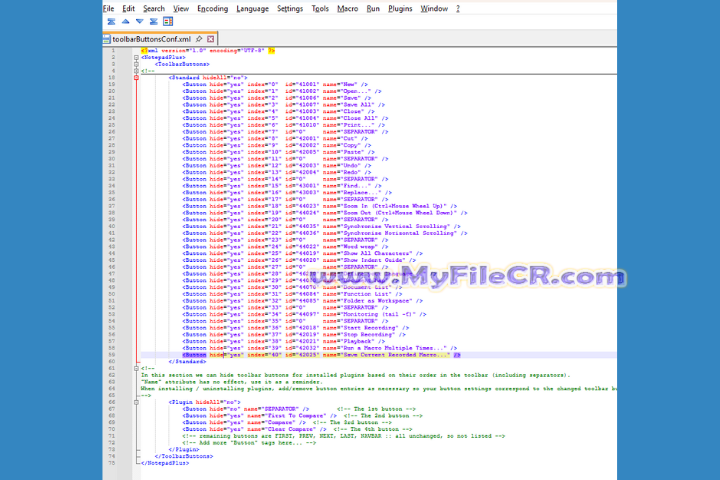Click the "First To Compare" plugin Button line
720x480 pixels.
point(259,416)
